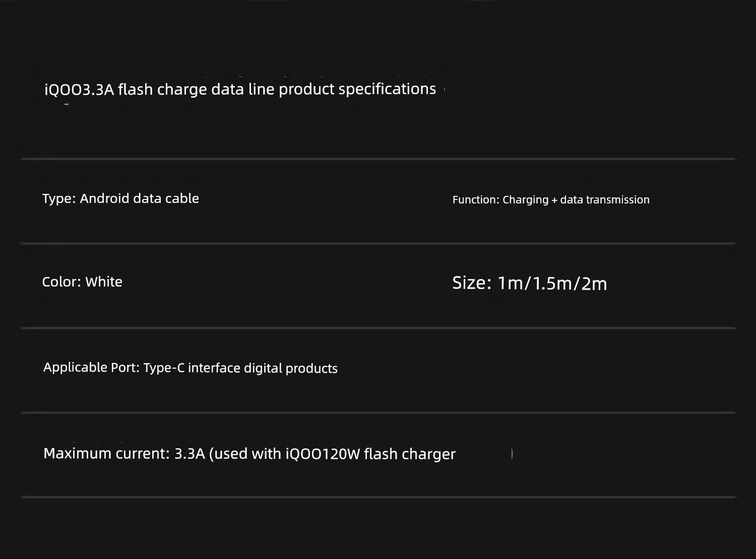Click the '1m/1.5m/2m' size value

point(552,284)
